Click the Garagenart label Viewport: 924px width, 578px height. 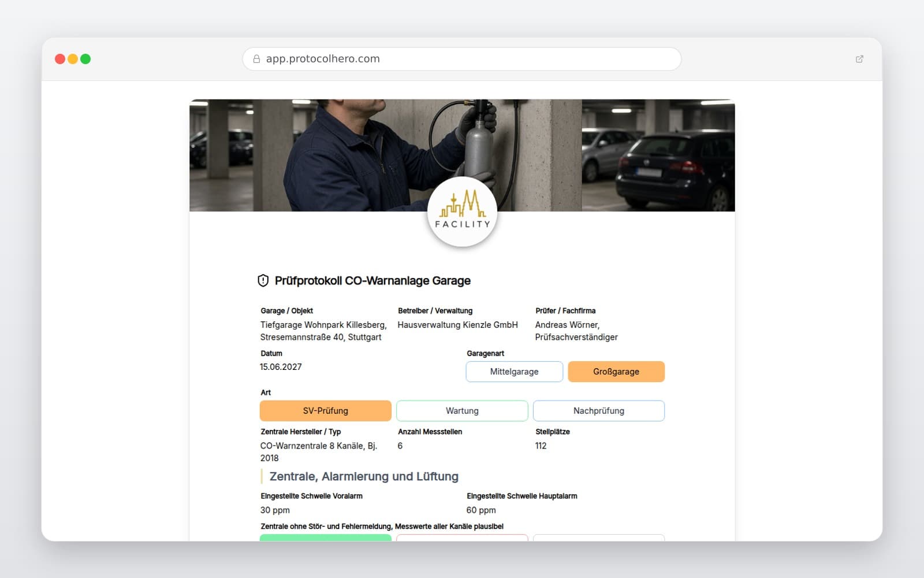[x=485, y=354]
